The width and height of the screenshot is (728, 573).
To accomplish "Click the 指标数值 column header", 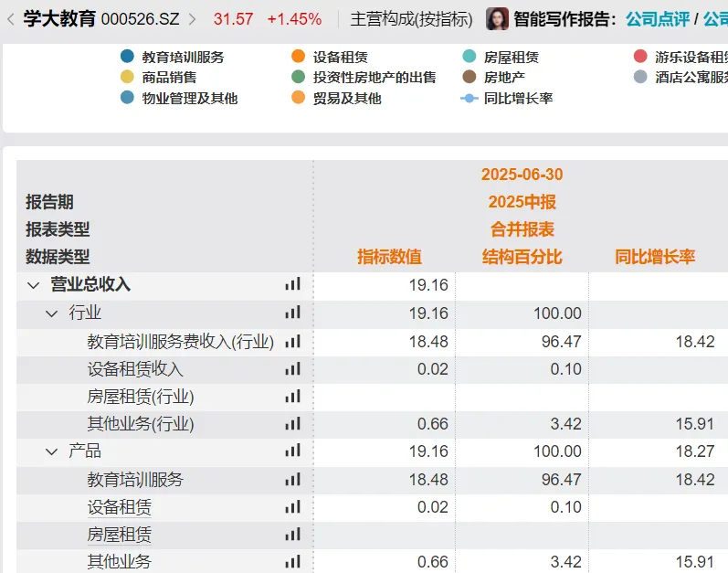I will click(389, 257).
